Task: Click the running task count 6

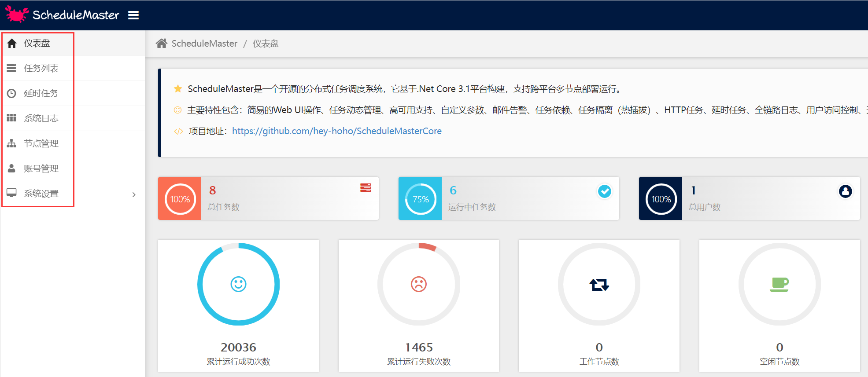Action: (x=453, y=190)
